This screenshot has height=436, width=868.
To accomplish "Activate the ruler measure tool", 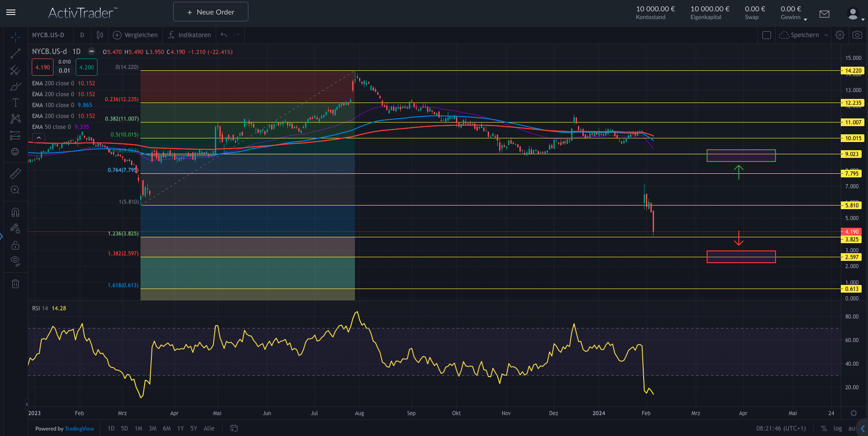I will coord(15,174).
